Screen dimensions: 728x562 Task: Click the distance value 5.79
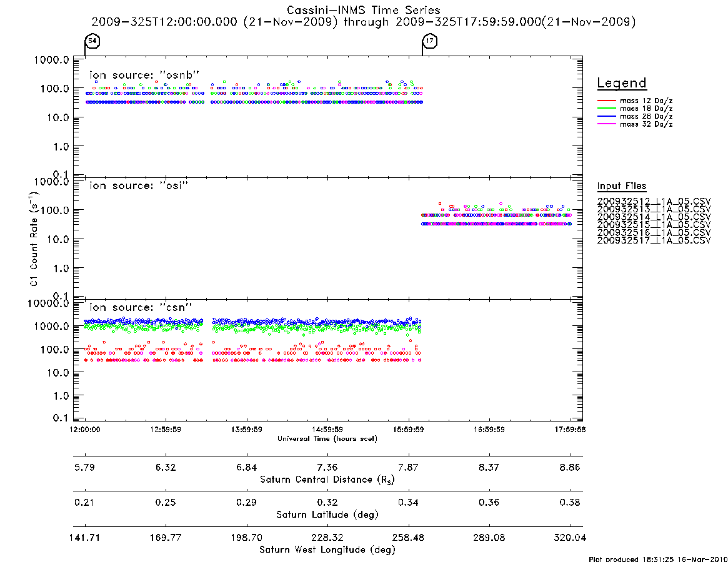pyautogui.click(x=84, y=467)
